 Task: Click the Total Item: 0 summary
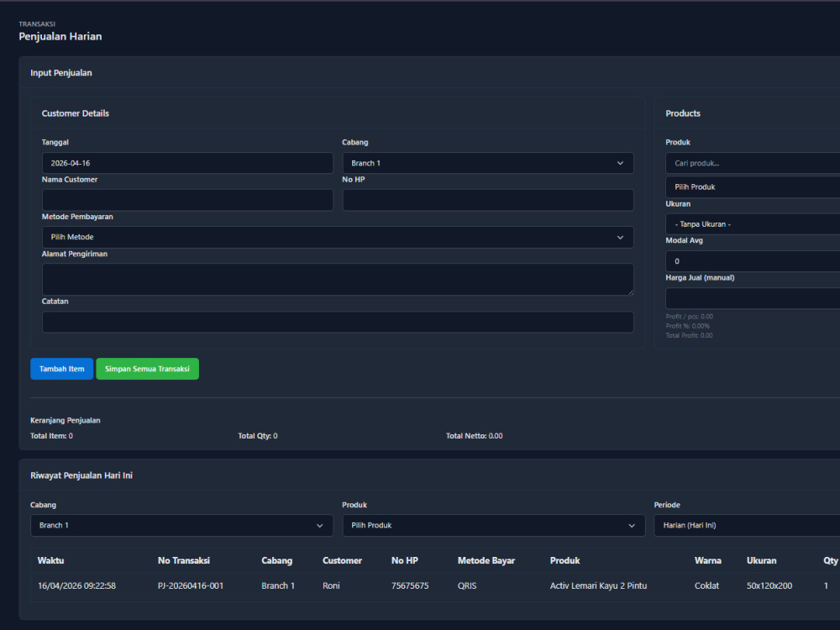[51, 436]
